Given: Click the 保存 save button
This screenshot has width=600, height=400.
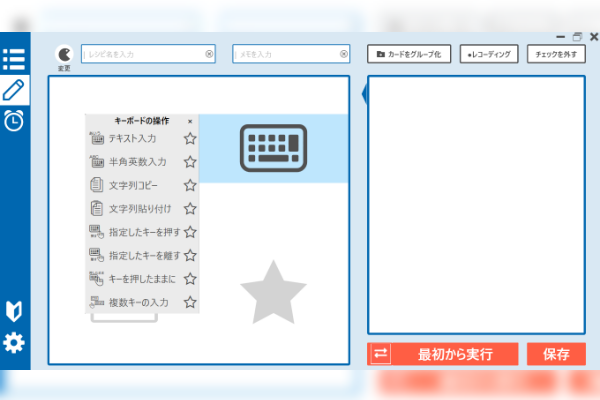Looking at the screenshot, I should pyautogui.click(x=556, y=354).
